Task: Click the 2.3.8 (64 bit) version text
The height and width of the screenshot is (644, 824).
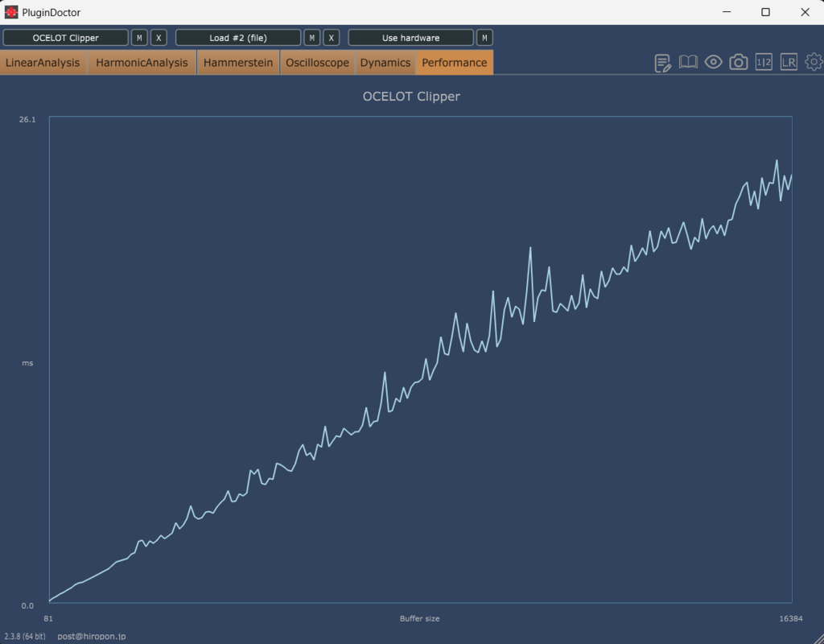Action: pos(25,636)
